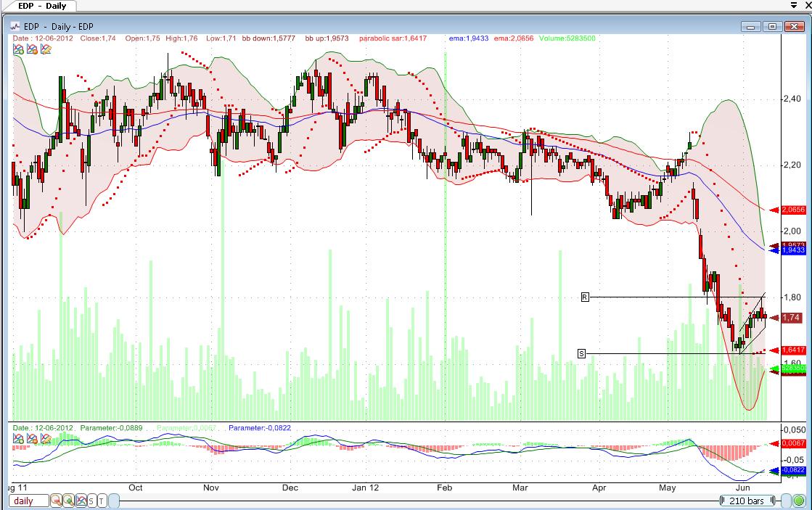The width and height of the screenshot is (812, 510).
Task: Click the parabolic sar:1,6417 label
Action: pos(393,38)
